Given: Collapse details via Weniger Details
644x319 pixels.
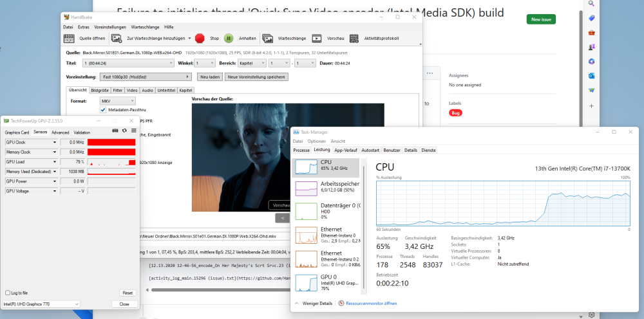Looking at the screenshot, I should point(314,304).
